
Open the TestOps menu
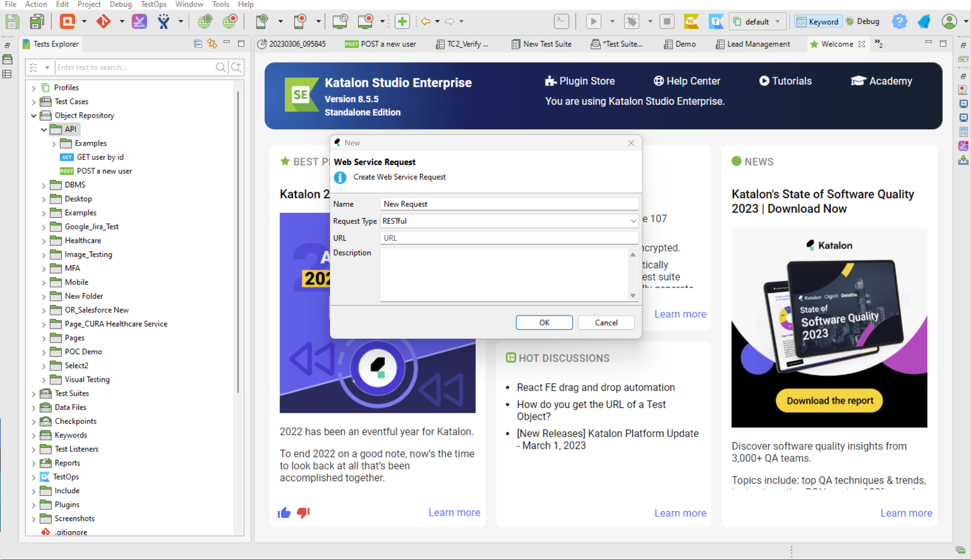[153, 4]
